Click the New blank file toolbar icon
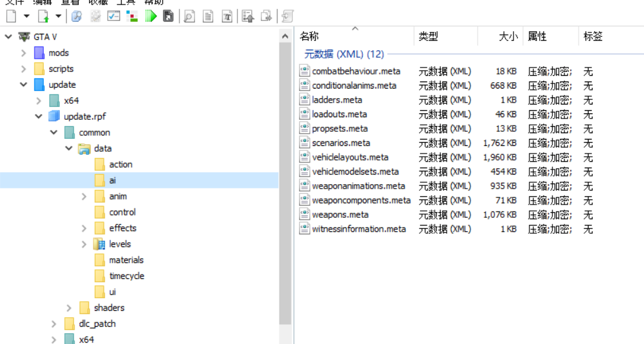The image size is (644, 344). 11,17
